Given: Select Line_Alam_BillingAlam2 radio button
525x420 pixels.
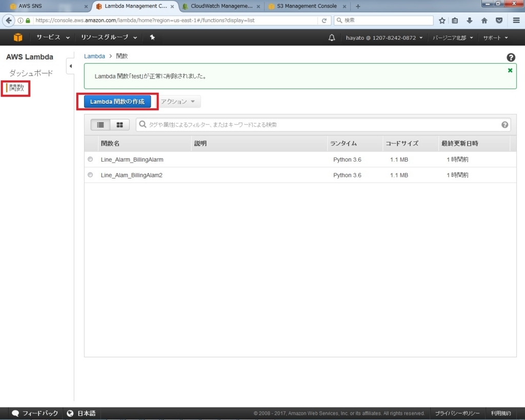Looking at the screenshot, I should pos(90,174).
